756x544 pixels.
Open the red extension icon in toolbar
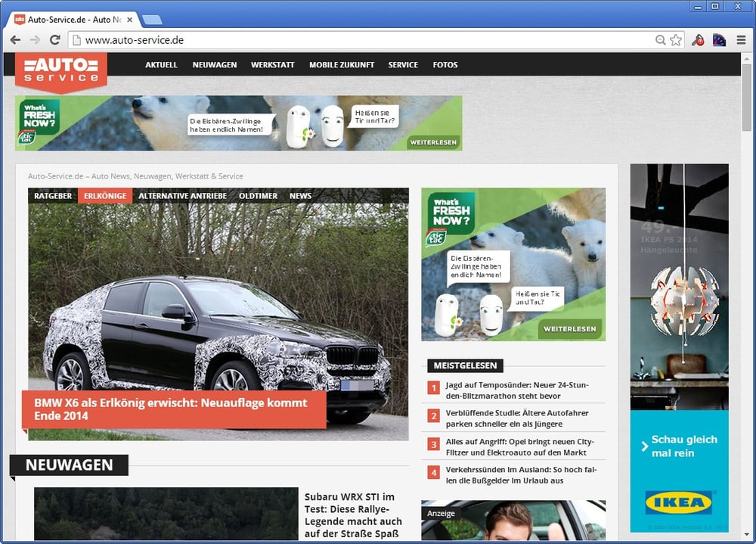(698, 40)
